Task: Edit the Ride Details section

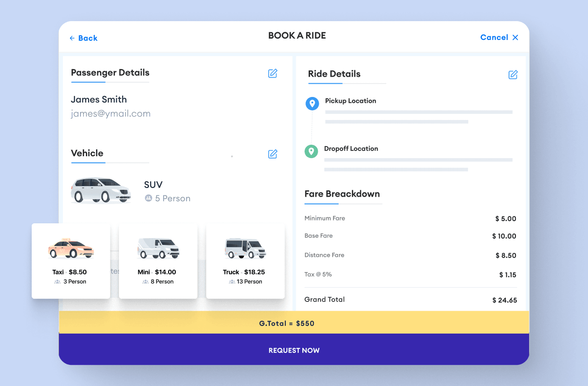Action: tap(513, 74)
